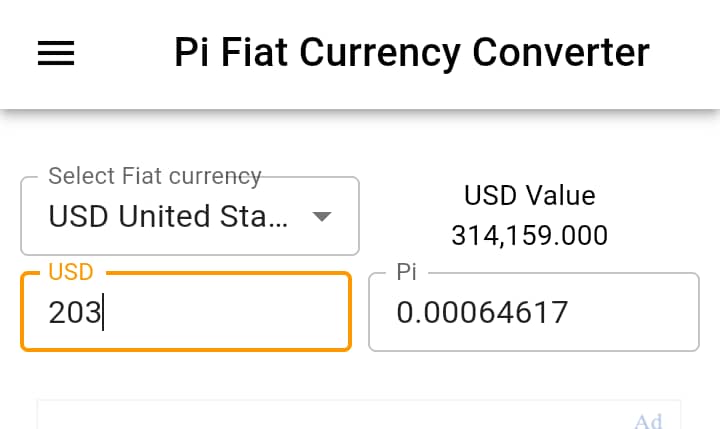Click the 'Pi Fiat Currency Converter' title
The width and height of the screenshot is (720, 429).
tap(411, 52)
